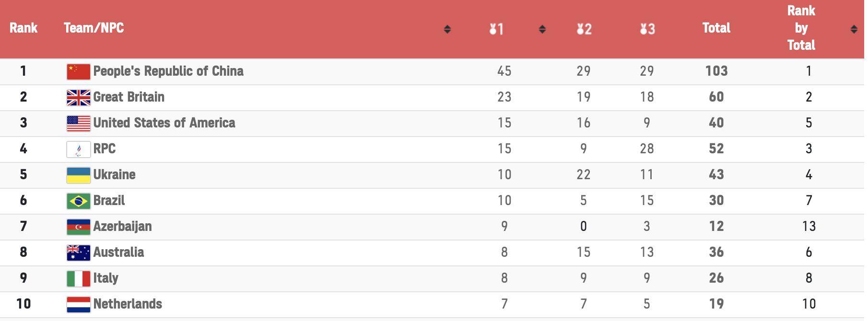Viewport: 868px width, 321px height.
Task: Sort by Rank by Total arrows
Action: pyautogui.click(x=854, y=29)
